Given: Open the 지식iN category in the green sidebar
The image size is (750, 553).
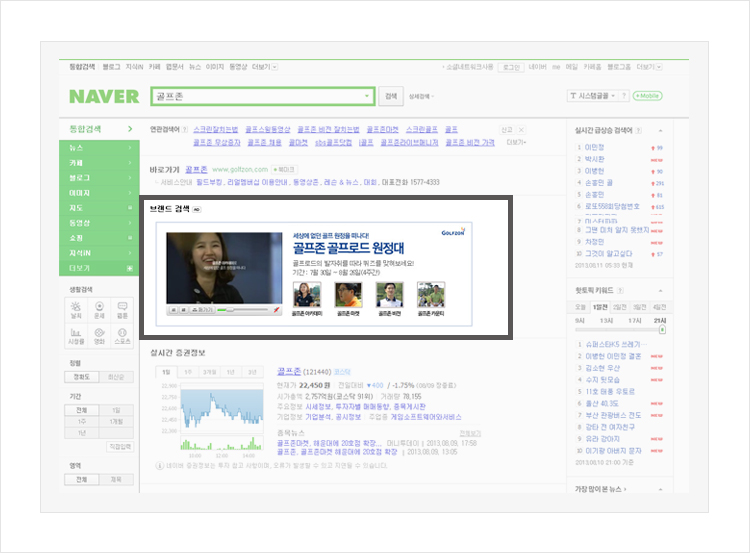Looking at the screenshot, I should click(x=99, y=253).
